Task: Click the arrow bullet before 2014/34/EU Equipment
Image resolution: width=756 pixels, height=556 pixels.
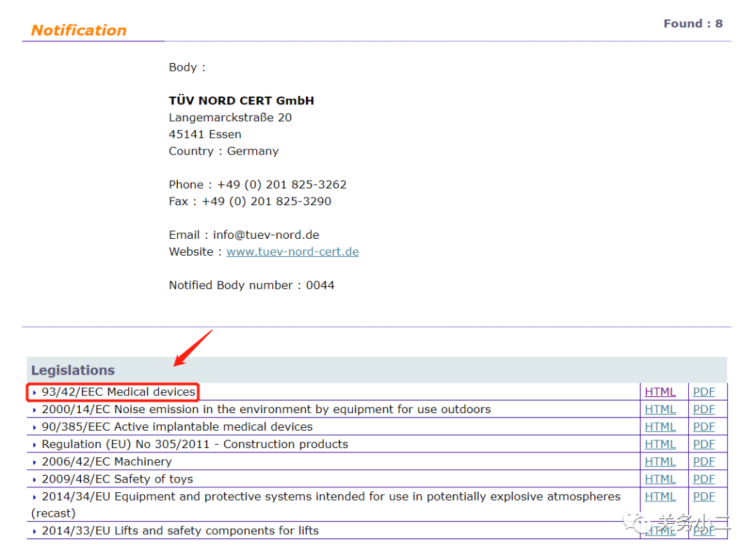Action: [34, 497]
